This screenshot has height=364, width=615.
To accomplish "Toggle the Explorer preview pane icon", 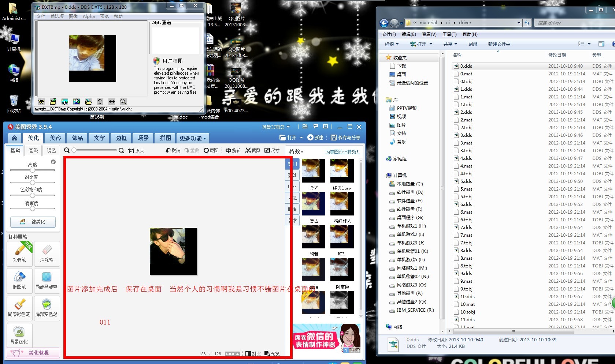I will tap(601, 44).
